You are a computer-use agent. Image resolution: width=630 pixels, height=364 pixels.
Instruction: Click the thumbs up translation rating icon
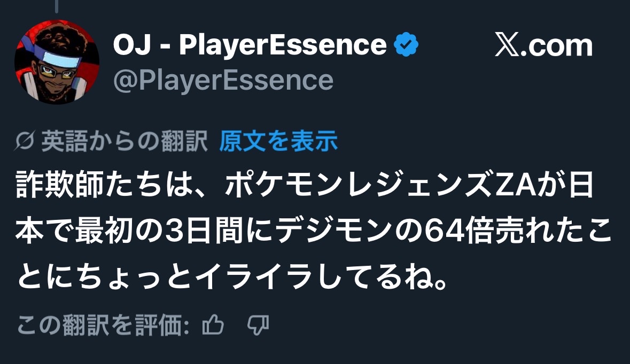(x=213, y=325)
